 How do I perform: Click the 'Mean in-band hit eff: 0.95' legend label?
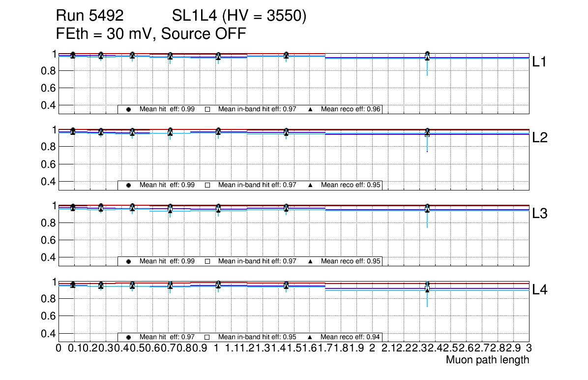pos(257,337)
